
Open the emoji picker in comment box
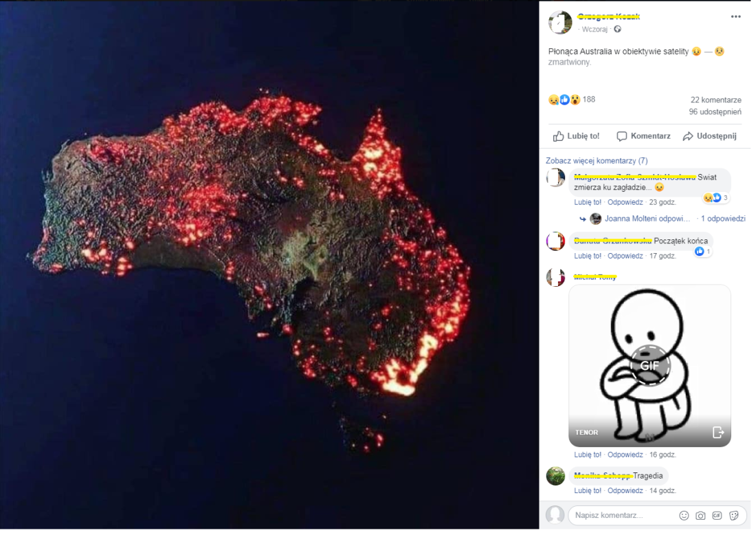point(684,516)
